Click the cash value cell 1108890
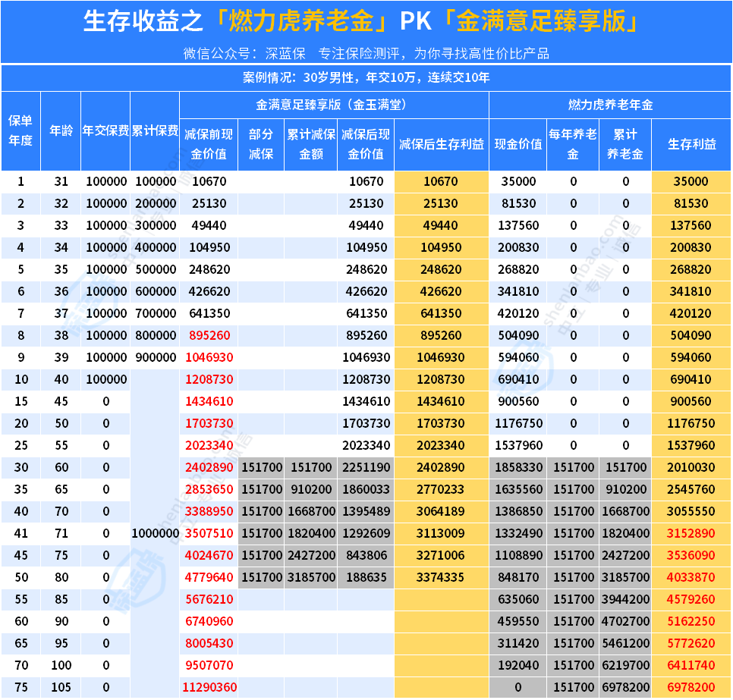This screenshot has height=700, width=733. [518, 555]
